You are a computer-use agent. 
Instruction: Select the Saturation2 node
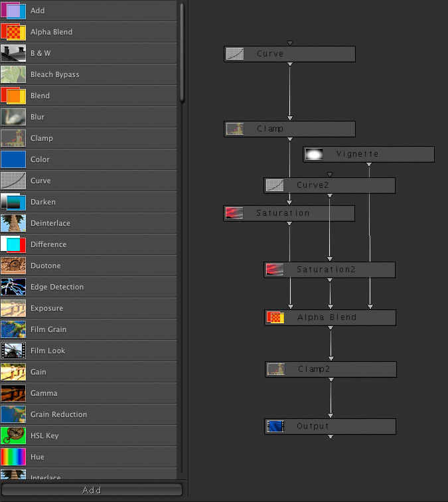[330, 270]
